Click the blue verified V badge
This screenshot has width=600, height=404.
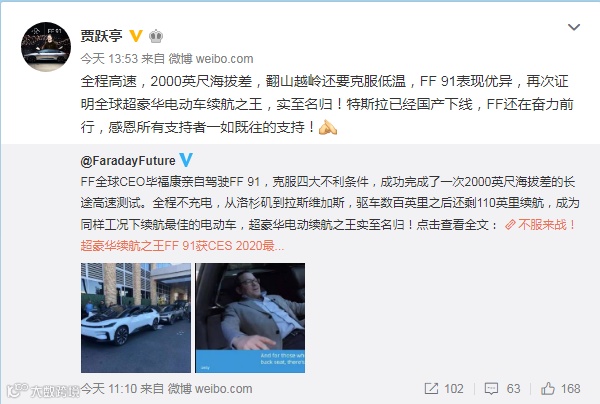[x=186, y=160]
